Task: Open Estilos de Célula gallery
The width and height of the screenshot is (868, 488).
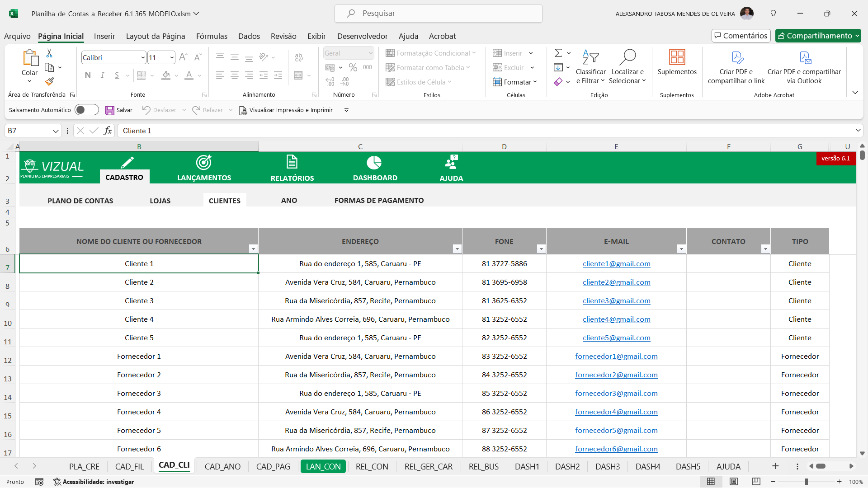Action: point(418,82)
